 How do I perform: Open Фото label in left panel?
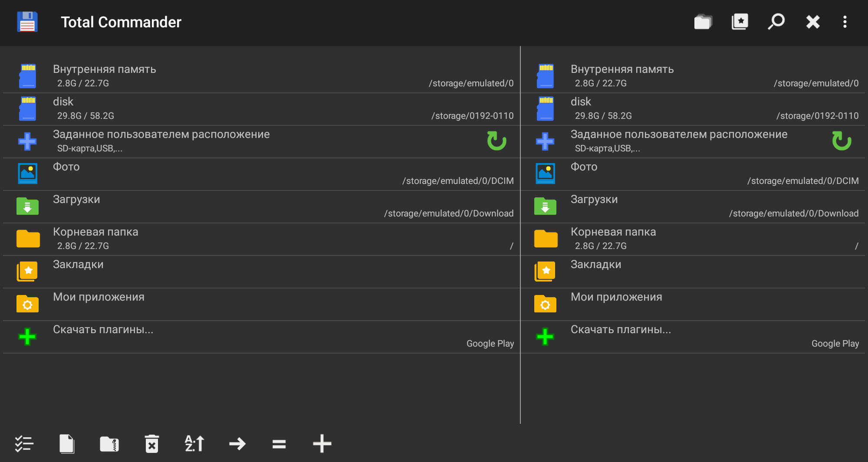[x=66, y=167]
